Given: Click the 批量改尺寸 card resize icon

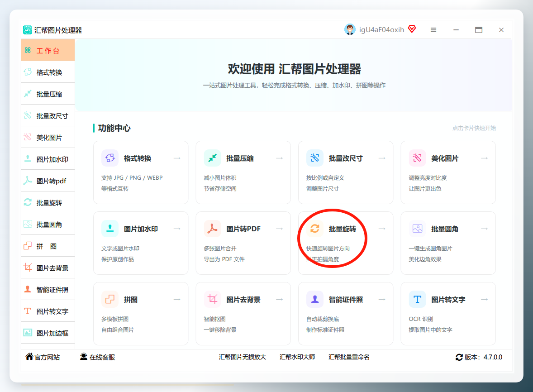Looking at the screenshot, I should tap(315, 158).
